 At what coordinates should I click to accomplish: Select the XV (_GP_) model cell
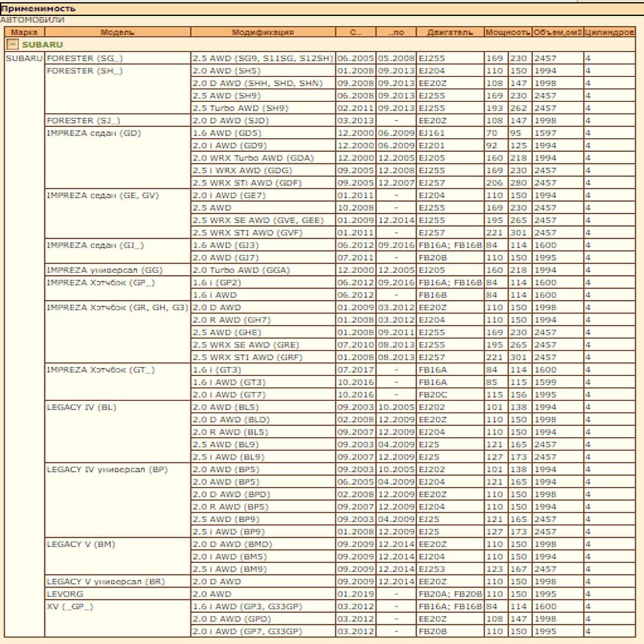[70, 607]
